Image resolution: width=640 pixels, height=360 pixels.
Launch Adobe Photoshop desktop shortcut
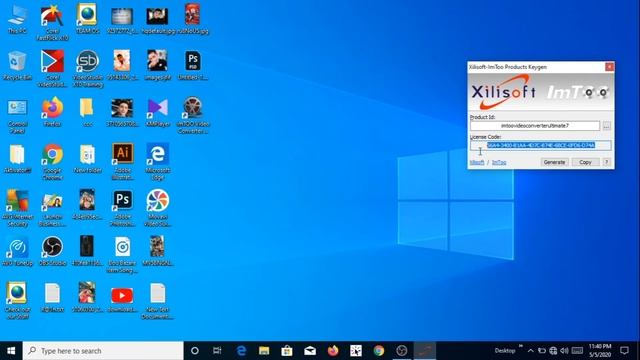pos(122,208)
